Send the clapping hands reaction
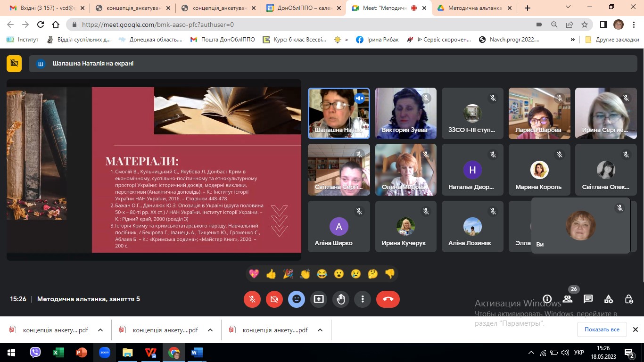644x362 pixels. (x=305, y=274)
